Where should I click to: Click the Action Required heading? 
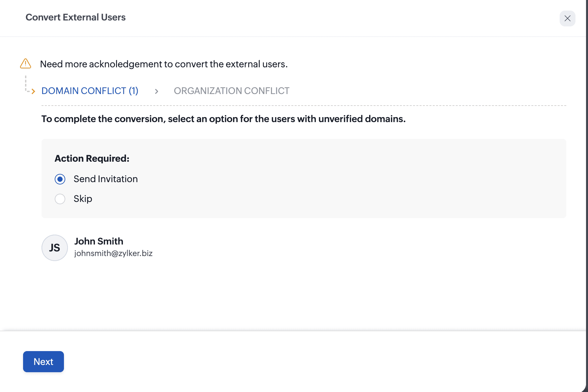92,159
